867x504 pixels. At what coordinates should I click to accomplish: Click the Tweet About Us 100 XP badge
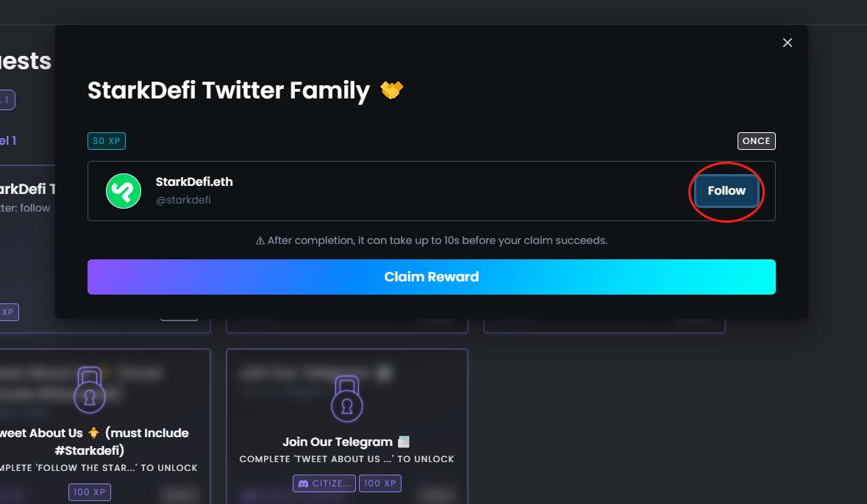90,492
